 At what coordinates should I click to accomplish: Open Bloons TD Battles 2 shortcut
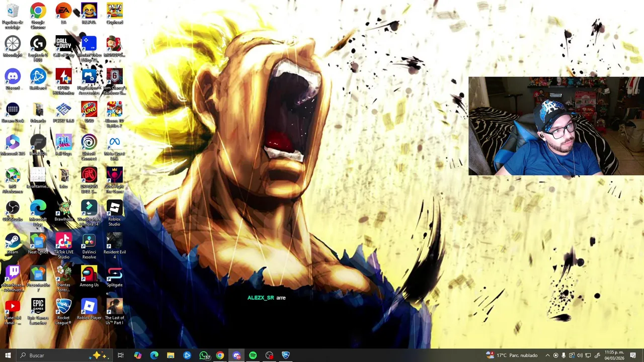pyautogui.click(x=115, y=115)
